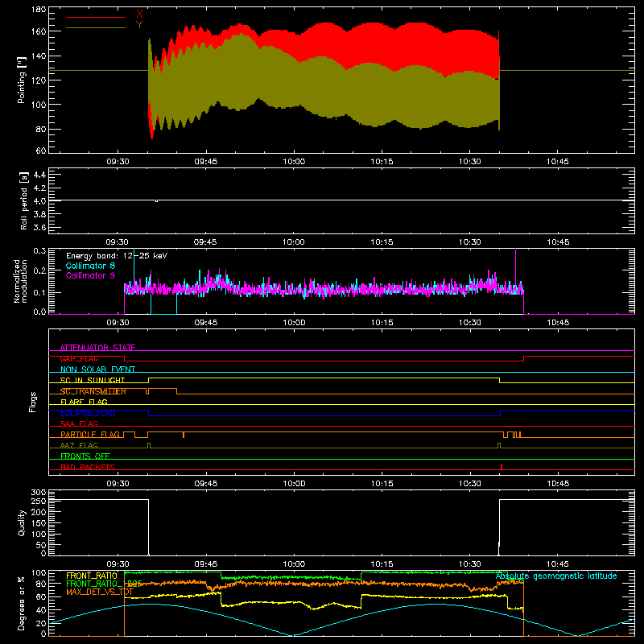Click the FLARE_FLAG label
Viewport: 644px width, 644px height.
[84, 402]
